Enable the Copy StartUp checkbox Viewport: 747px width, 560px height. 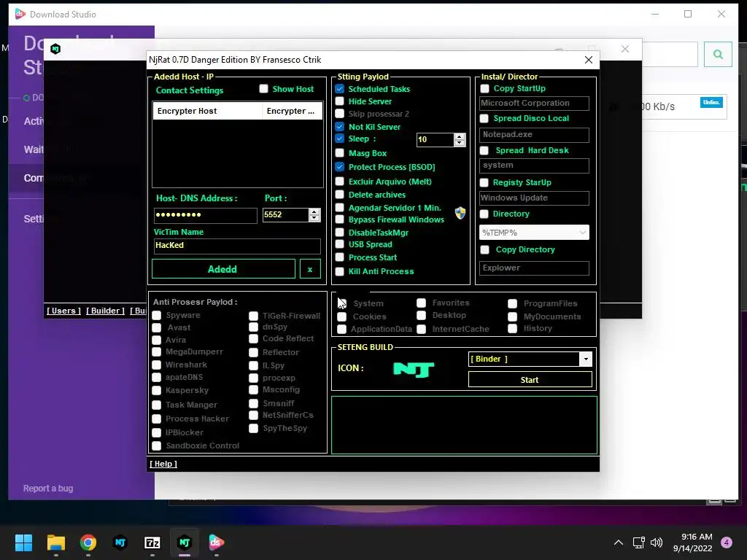484,88
